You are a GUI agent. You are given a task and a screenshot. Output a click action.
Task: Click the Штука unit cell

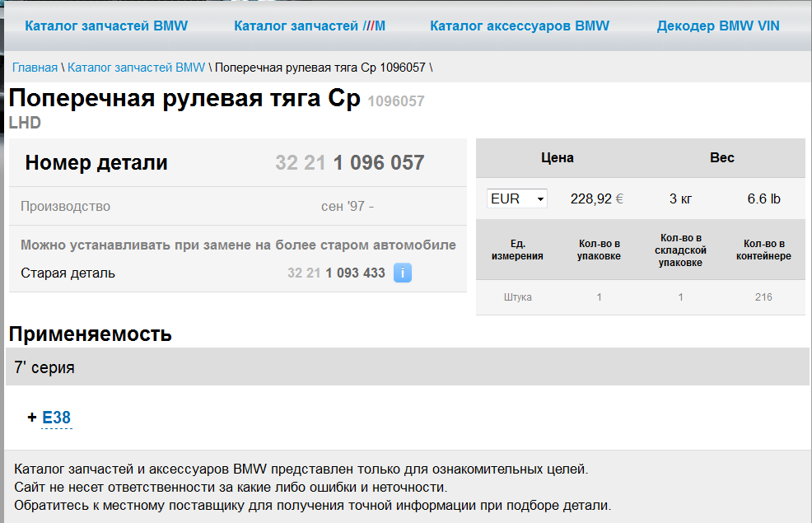pyautogui.click(x=517, y=297)
